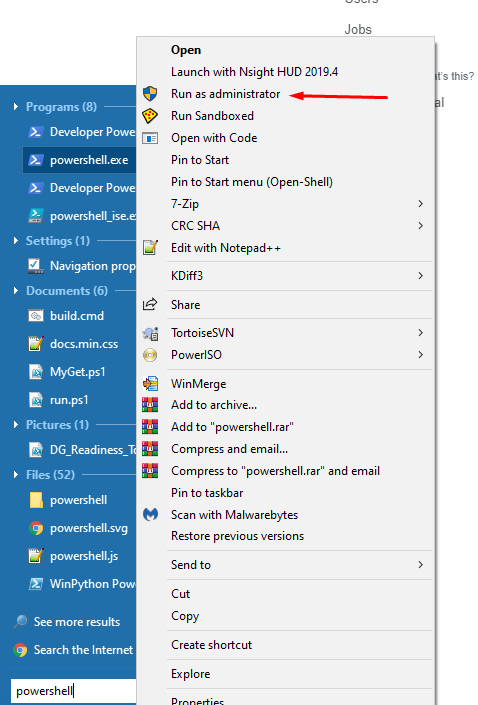Select Pin to Start menu (Open-Shell)
Viewport: 478px width, 705px height.
[252, 182]
